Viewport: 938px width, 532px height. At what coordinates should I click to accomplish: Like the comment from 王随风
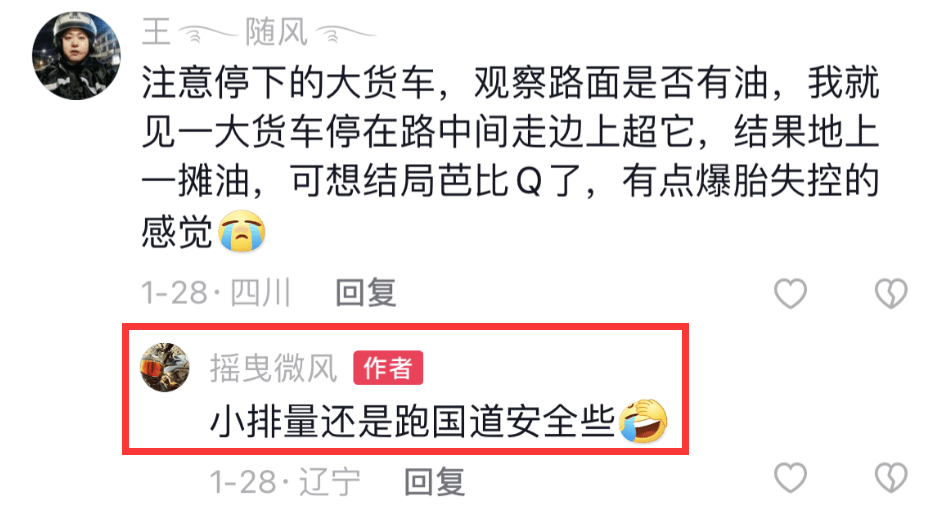(790, 293)
